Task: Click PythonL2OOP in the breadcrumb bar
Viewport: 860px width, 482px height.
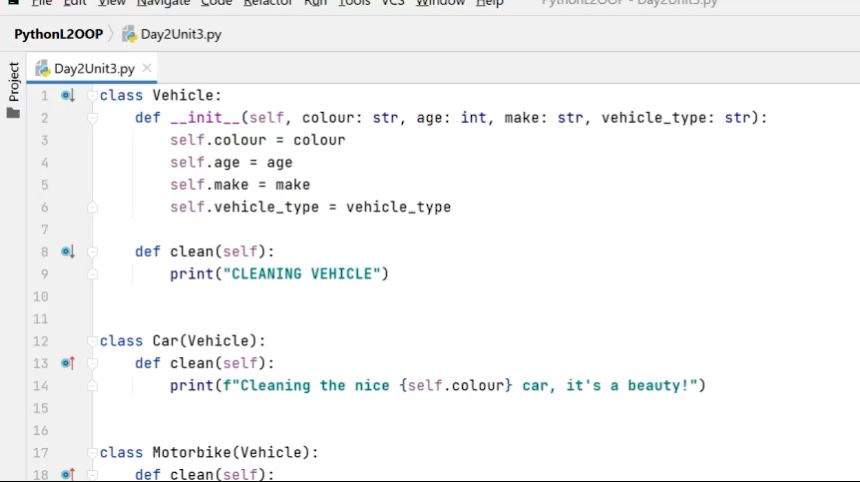Action: tap(58, 34)
